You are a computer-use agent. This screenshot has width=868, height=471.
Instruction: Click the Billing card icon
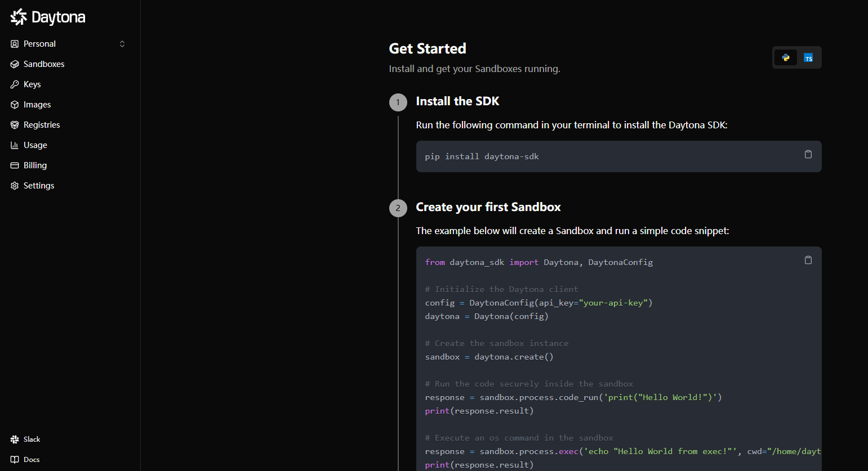pos(15,165)
